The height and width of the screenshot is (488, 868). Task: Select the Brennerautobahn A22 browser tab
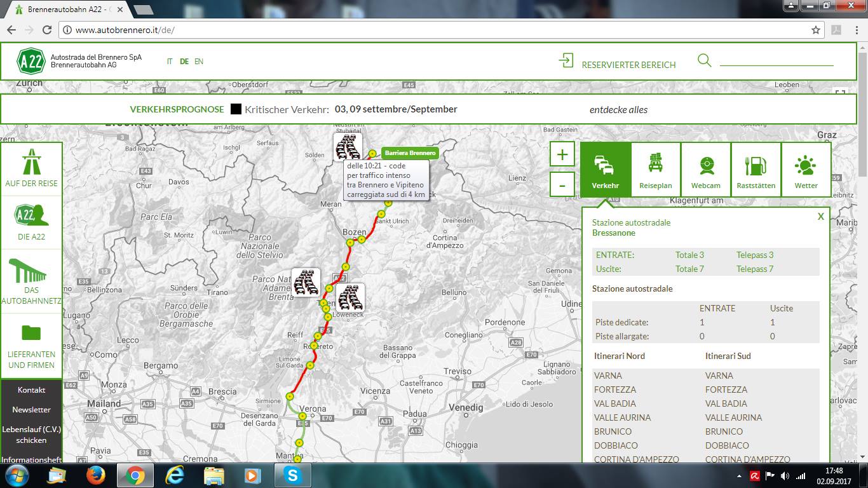[67, 10]
